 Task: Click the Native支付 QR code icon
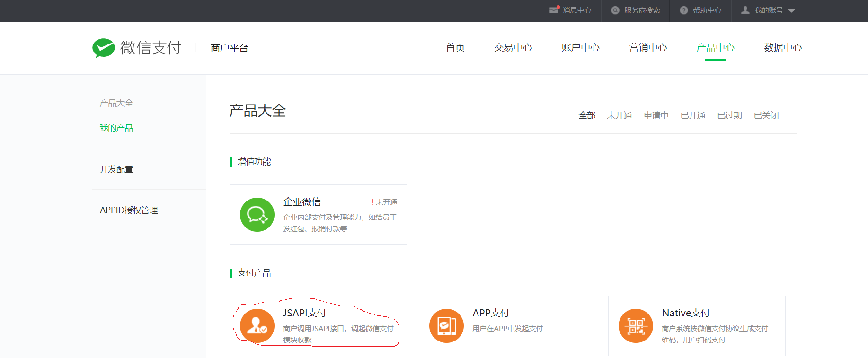636,326
